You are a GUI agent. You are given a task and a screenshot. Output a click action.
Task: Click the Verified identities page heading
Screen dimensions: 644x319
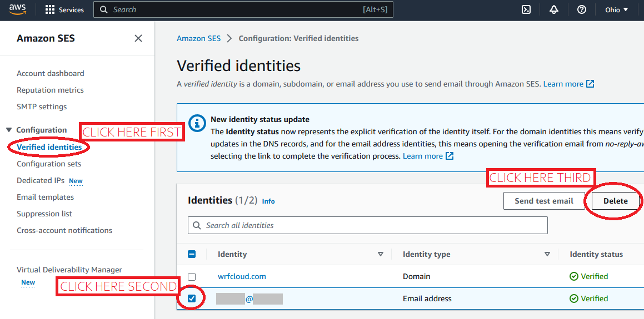point(238,65)
